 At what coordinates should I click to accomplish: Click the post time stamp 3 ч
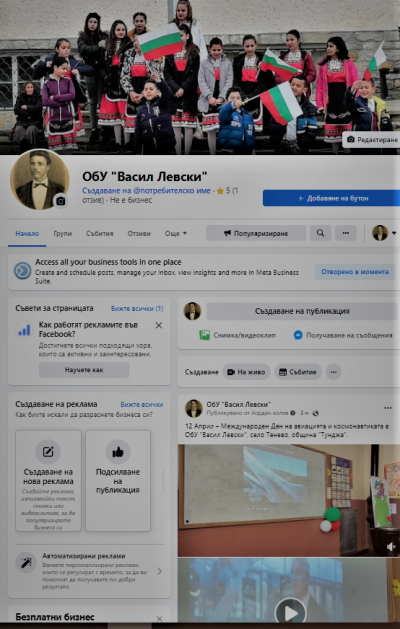[x=304, y=413]
